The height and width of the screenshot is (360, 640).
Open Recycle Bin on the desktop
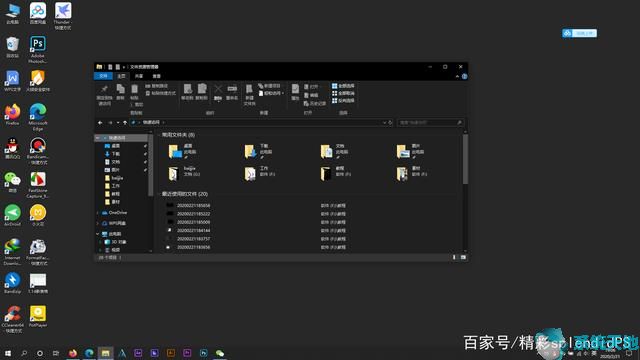pos(13,47)
